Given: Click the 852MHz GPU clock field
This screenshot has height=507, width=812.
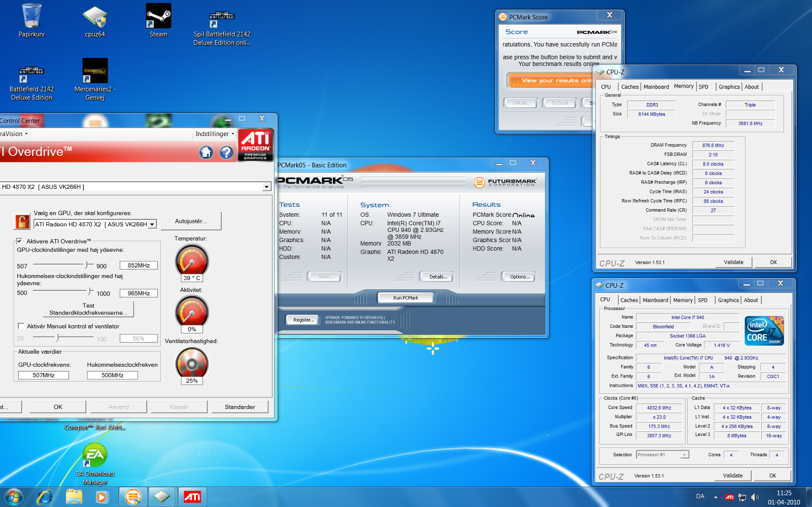Looking at the screenshot, I should click(x=139, y=265).
